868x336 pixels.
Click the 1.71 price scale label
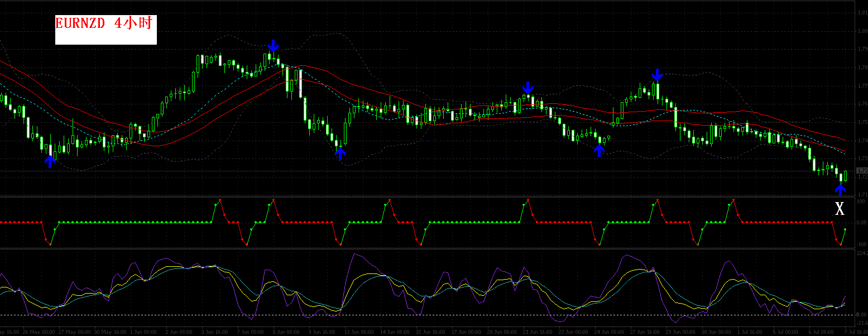(862, 195)
